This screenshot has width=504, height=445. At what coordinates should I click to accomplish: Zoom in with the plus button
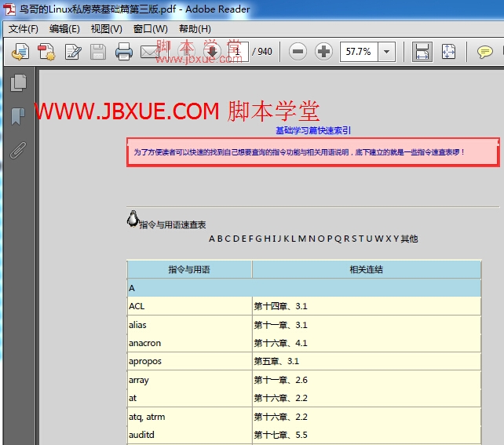[x=323, y=52]
